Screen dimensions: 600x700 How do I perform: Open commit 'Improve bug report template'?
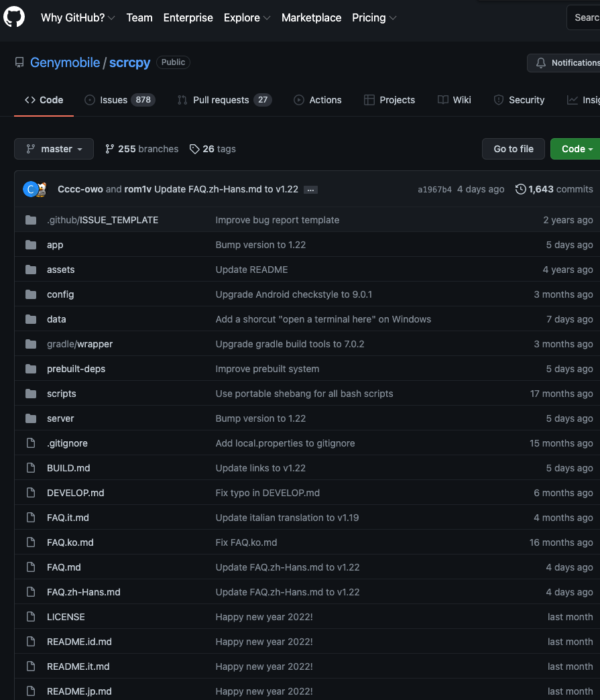click(278, 220)
